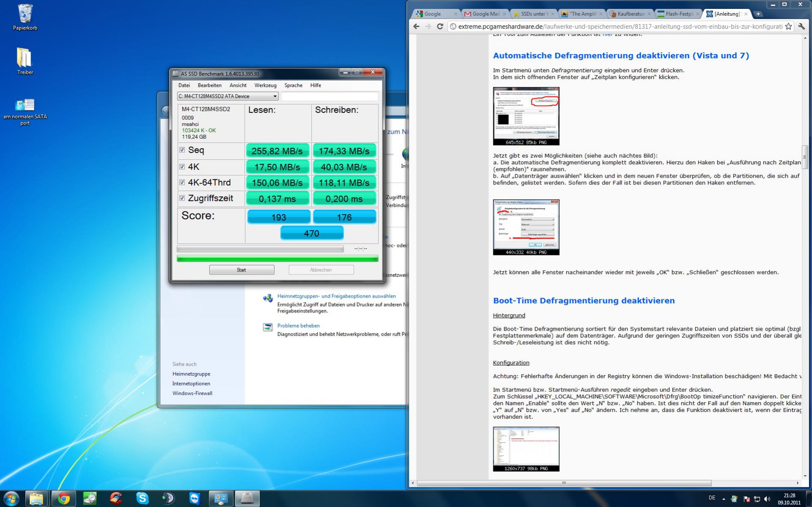Open the 'Probleme beheben' link
This screenshot has width=812, height=507.
point(298,326)
